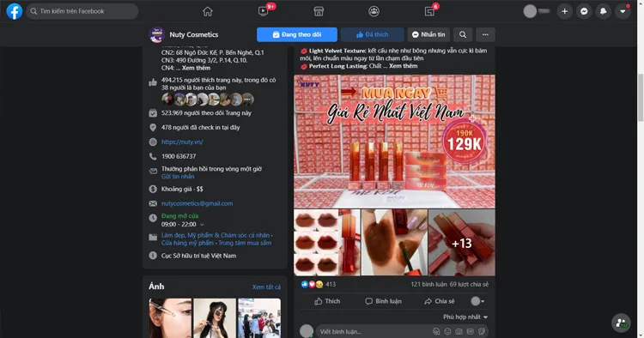Click the Nhắn tin button

(428, 35)
